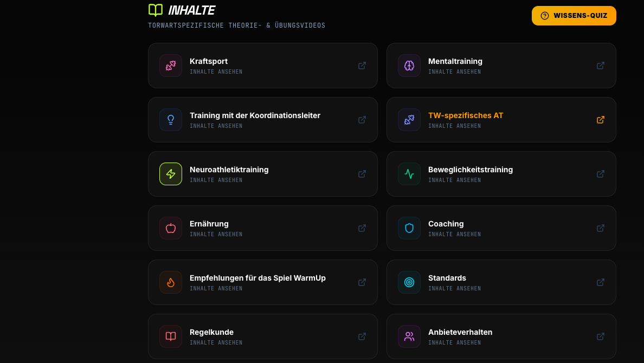Click the Inhalte book icon in the heading
This screenshot has height=363, width=644.
coord(156,10)
